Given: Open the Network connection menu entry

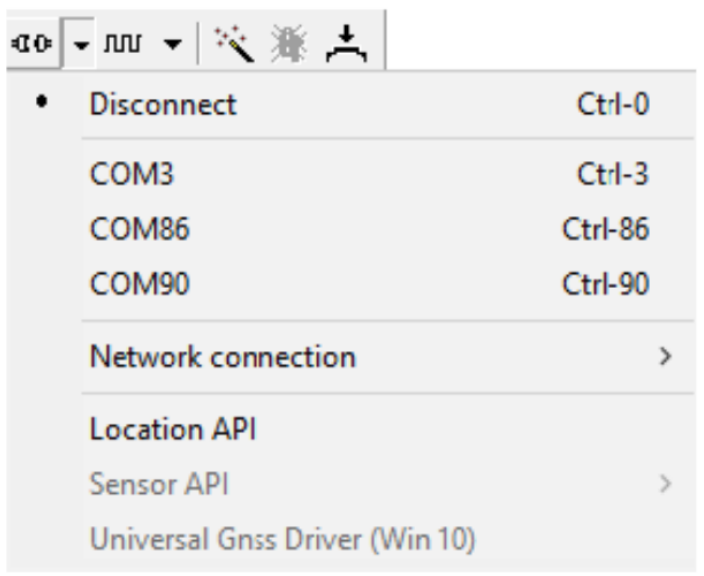Looking at the screenshot, I should point(222,355).
